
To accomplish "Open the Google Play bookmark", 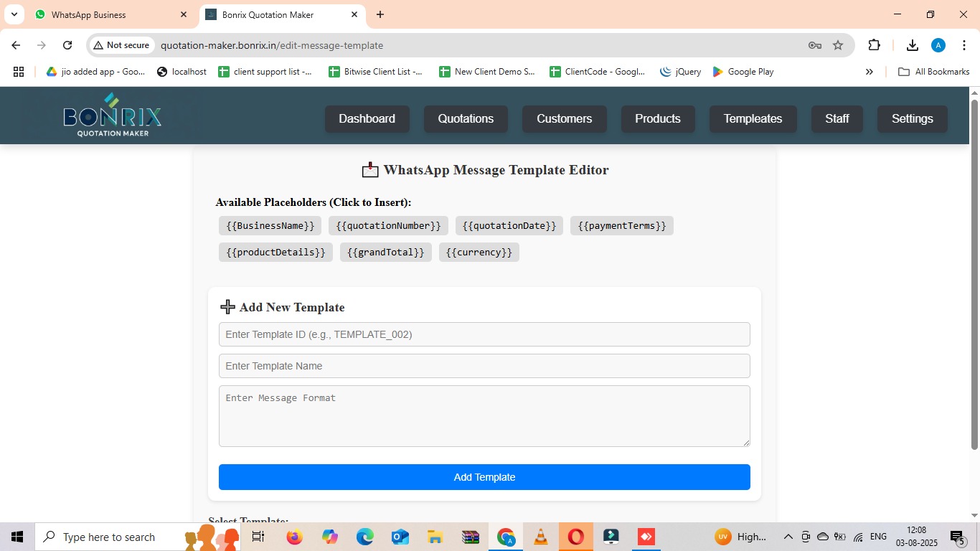I will point(743,72).
